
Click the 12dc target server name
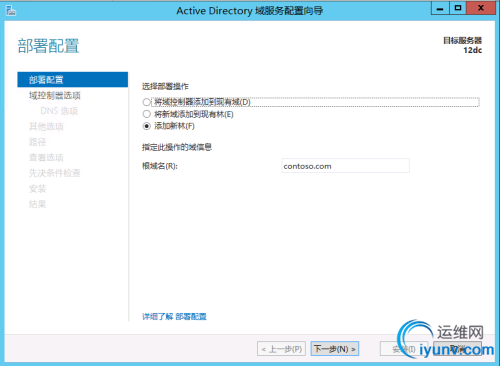click(472, 50)
